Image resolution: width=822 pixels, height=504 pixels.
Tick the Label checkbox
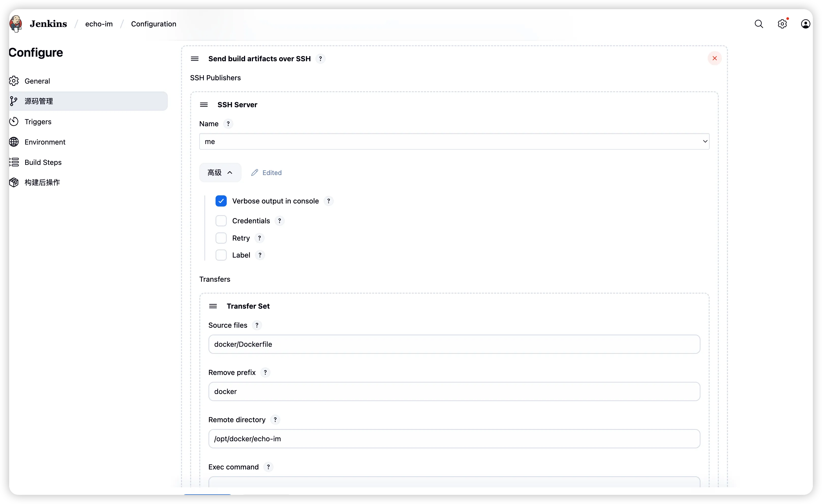(221, 255)
